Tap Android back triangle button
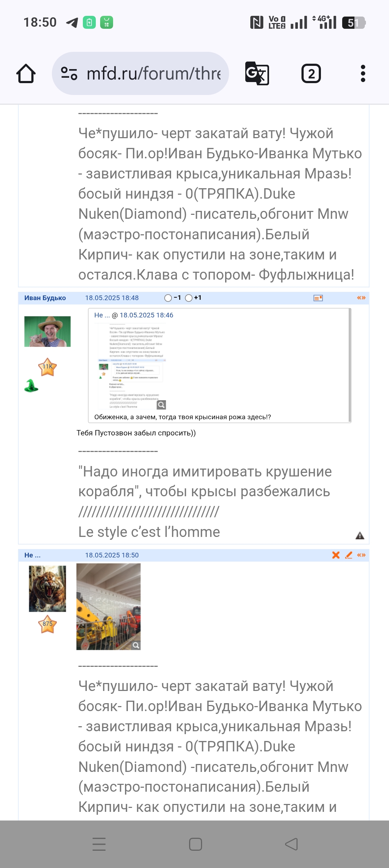Viewport: 389px width, 868px height. click(x=291, y=844)
